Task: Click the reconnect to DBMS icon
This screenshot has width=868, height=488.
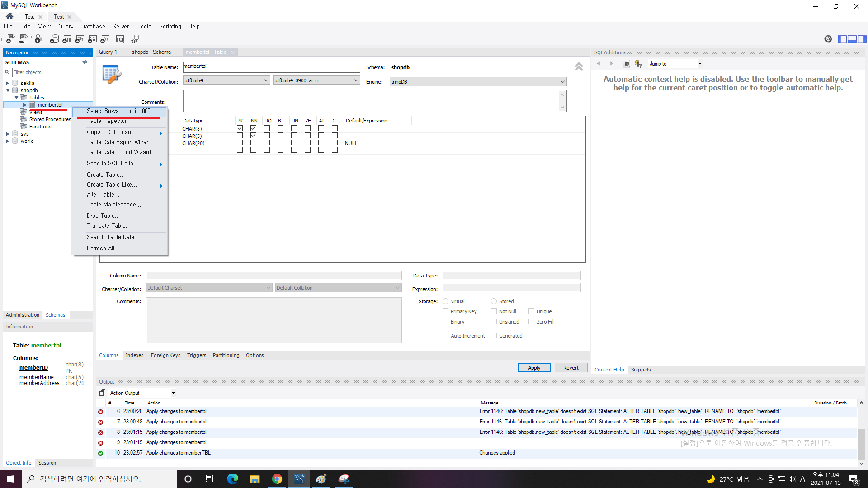Action: (135, 39)
